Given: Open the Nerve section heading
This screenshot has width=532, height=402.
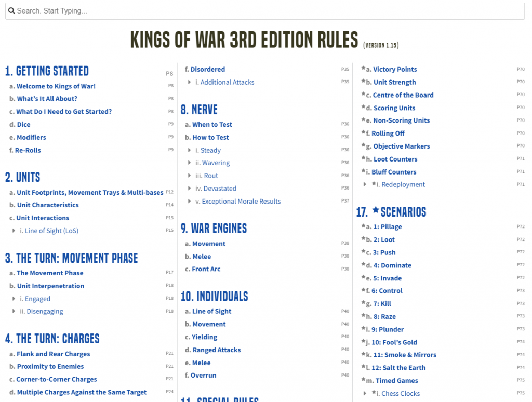Looking at the screenshot, I should (199, 110).
